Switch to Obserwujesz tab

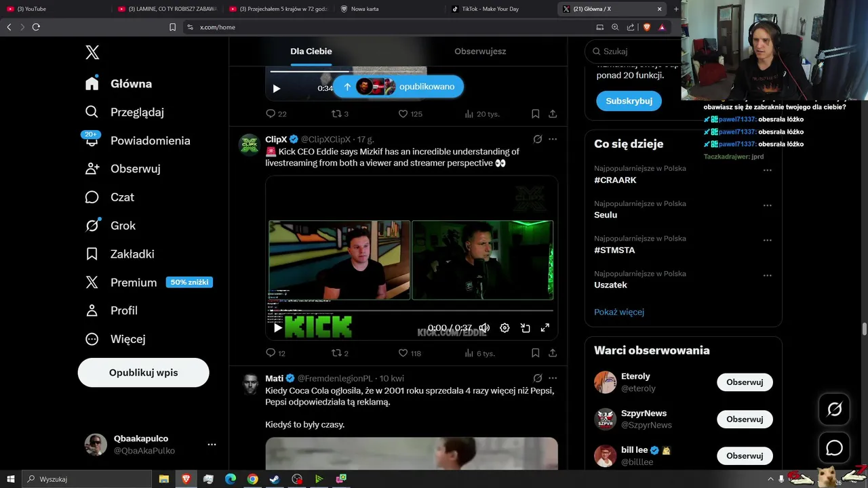coord(480,52)
